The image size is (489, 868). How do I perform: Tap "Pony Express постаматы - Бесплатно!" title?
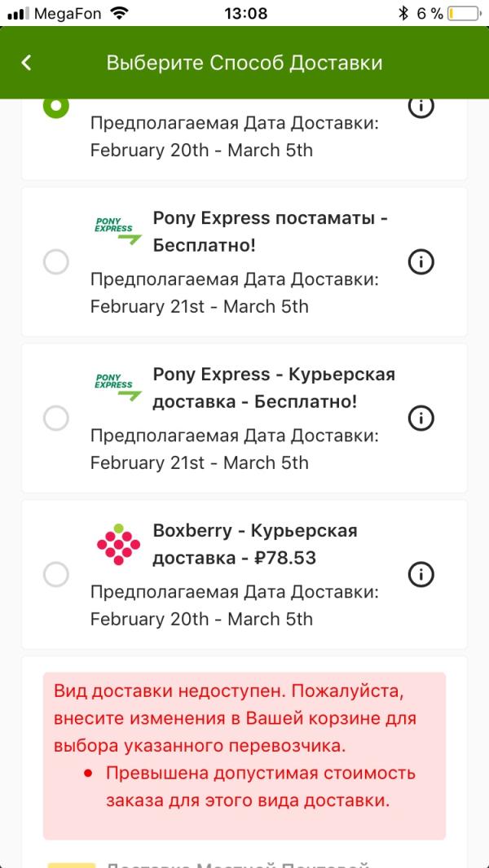coord(269,231)
